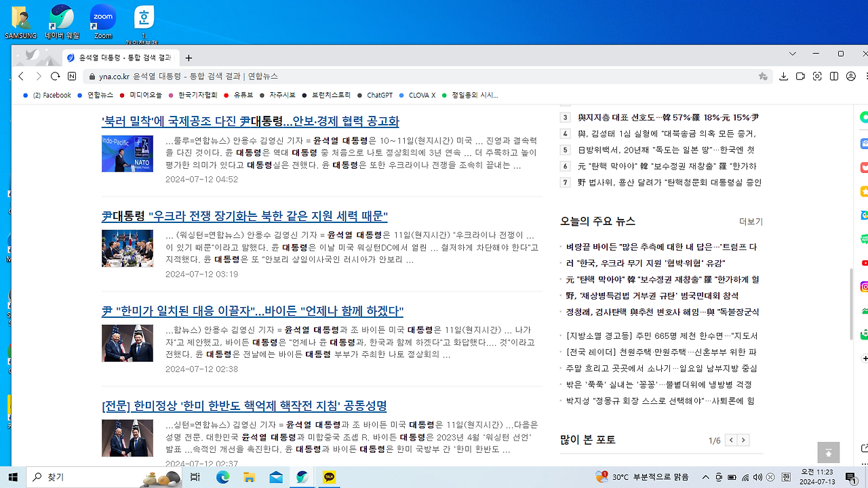Open Whale's split-screen view icon
This screenshot has width=868, height=488.
pyautogui.click(x=834, y=77)
